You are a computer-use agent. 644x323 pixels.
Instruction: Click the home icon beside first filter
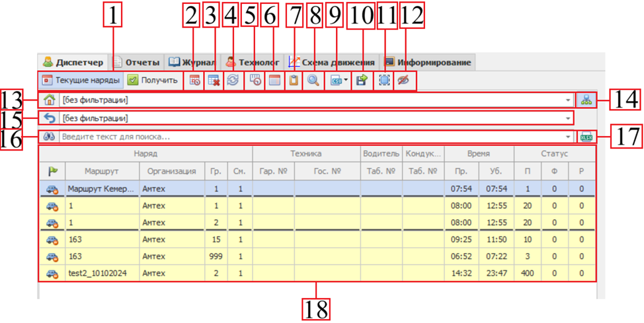(49, 100)
